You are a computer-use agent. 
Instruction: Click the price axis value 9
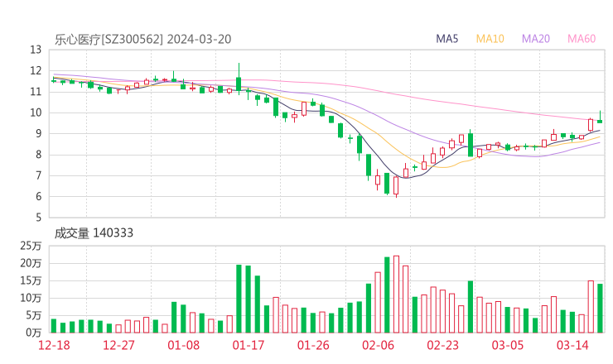point(38,134)
